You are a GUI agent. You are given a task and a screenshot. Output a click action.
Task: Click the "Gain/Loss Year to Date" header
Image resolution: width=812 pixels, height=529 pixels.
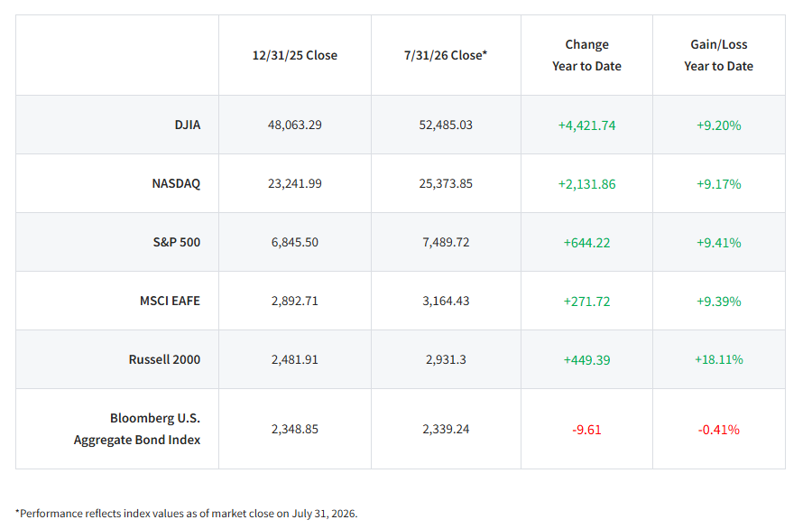[719, 55]
